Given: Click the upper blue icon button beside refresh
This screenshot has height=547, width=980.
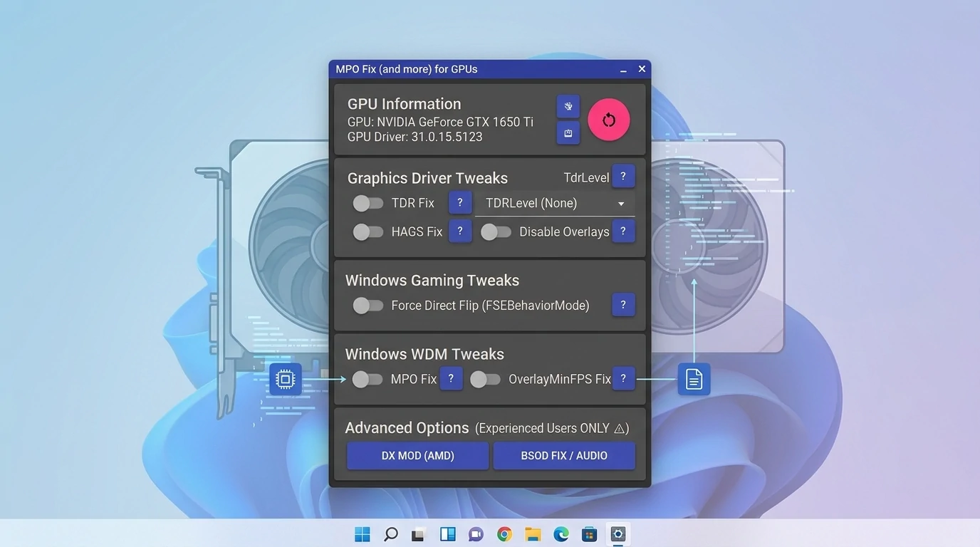Looking at the screenshot, I should coord(568,107).
